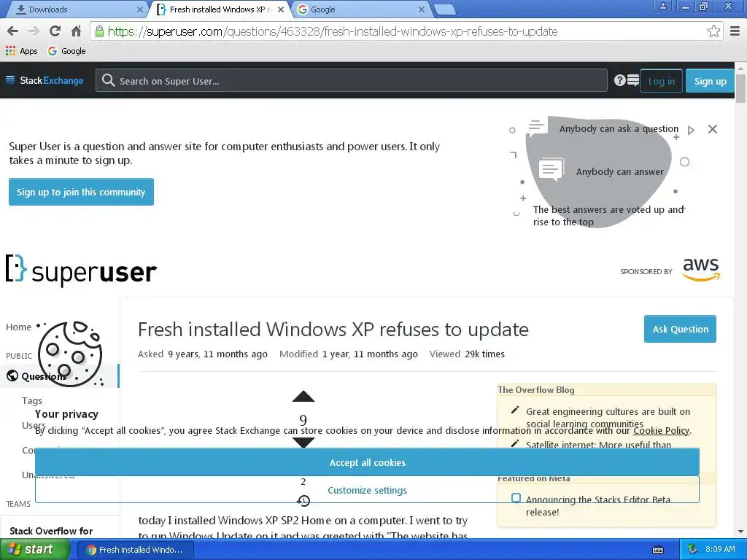Open the Cookie Policy link

click(x=661, y=430)
